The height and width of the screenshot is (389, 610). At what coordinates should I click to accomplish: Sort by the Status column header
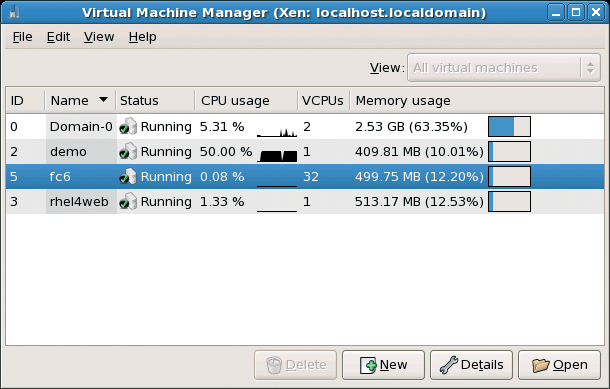[155, 101]
